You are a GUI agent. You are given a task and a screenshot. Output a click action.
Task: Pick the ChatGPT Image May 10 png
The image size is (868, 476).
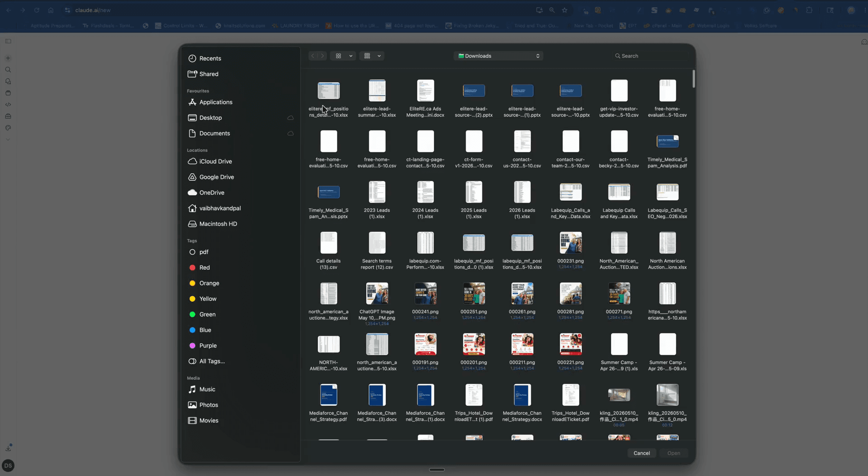click(377, 303)
